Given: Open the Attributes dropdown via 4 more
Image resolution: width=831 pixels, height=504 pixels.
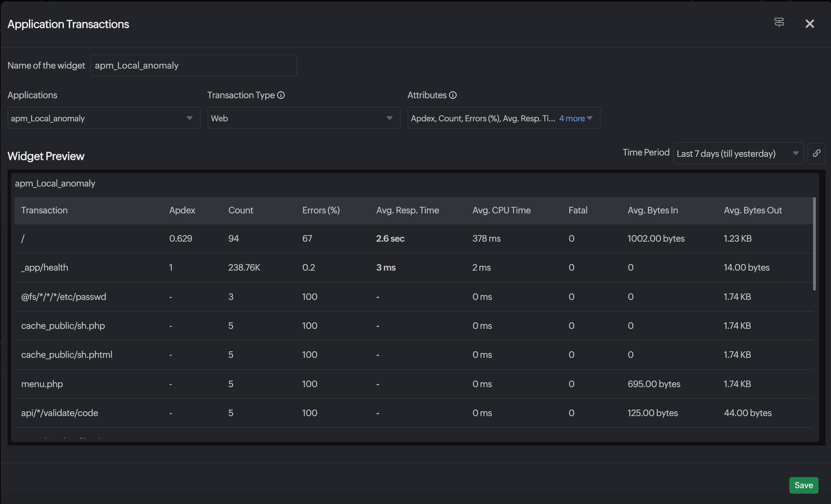Looking at the screenshot, I should (575, 118).
